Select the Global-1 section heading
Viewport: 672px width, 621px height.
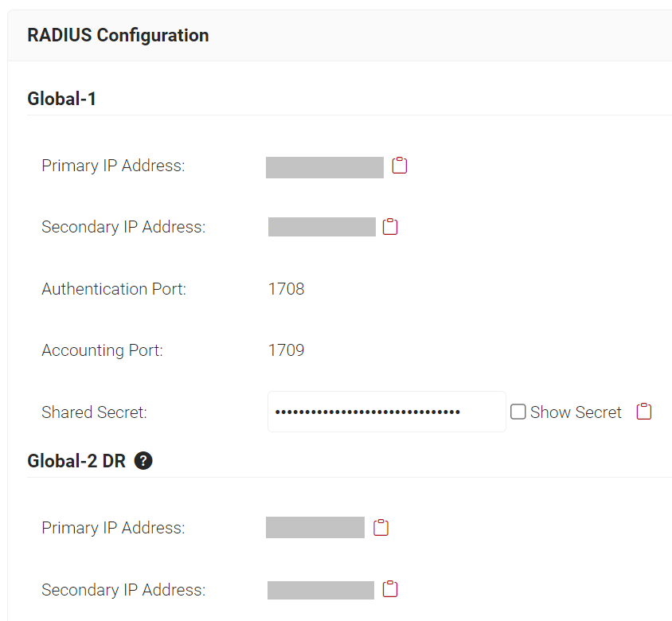62,99
